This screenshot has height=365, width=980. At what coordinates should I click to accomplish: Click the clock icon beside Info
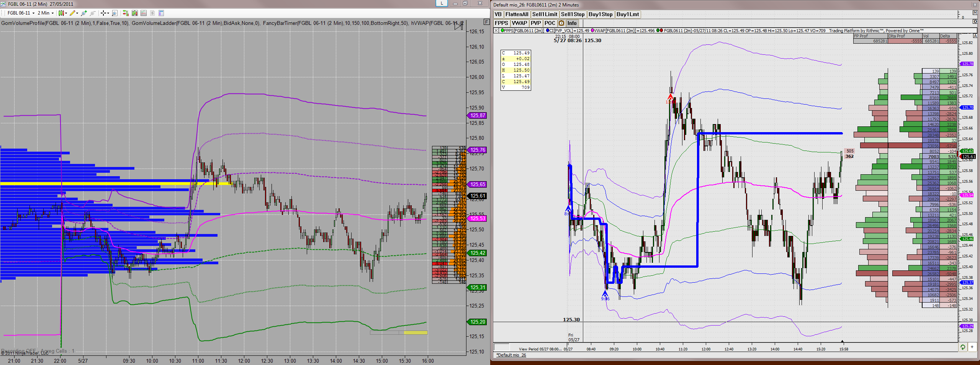pos(561,23)
